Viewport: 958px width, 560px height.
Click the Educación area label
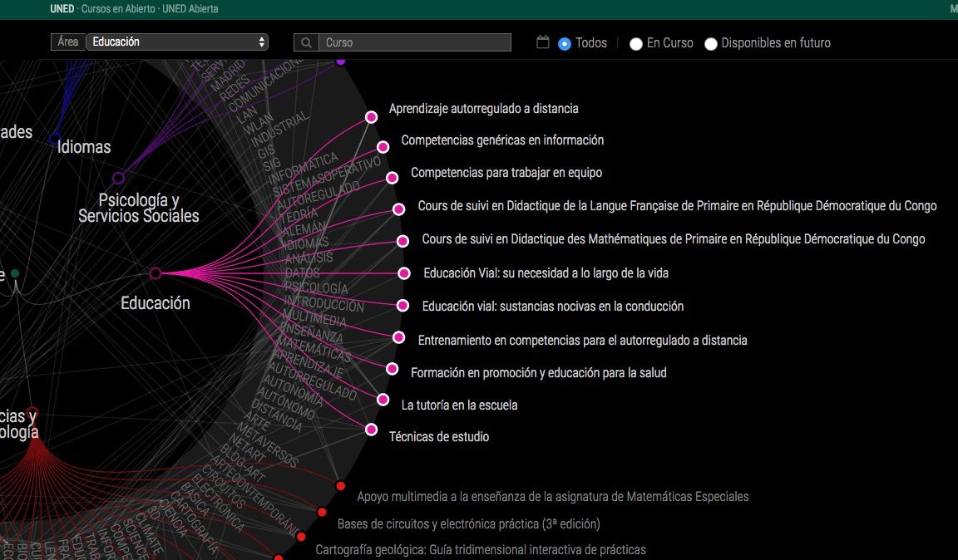pos(156,303)
